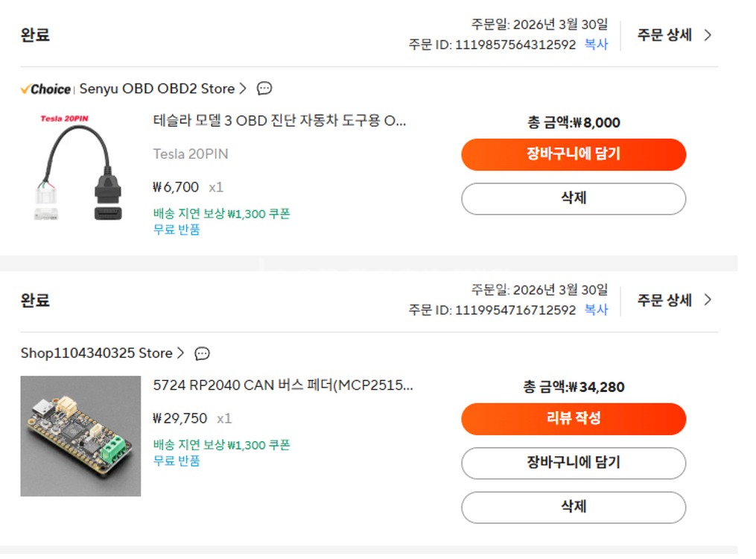Open 5724 RP2040 CAN 버스 페더 product title
Screen dimensions: 756x559
pos(282,385)
